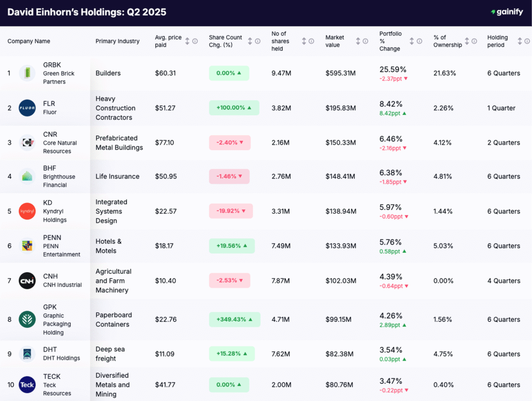Select the 2 Quarters holding period cell

pos(503,142)
